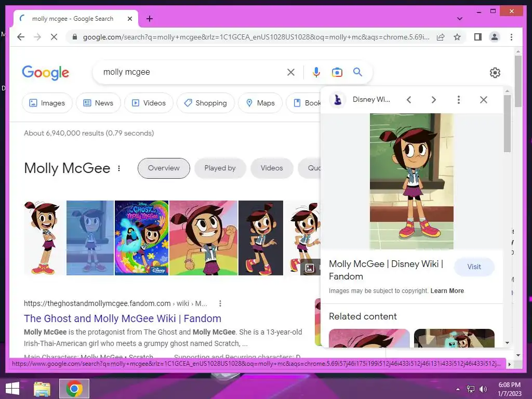Switch to the Maps filter

pyautogui.click(x=260, y=103)
